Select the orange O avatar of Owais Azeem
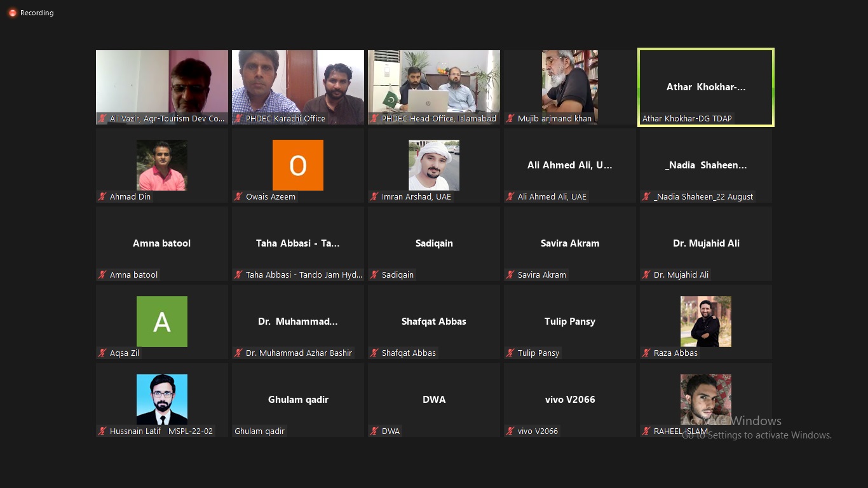 [x=297, y=165]
